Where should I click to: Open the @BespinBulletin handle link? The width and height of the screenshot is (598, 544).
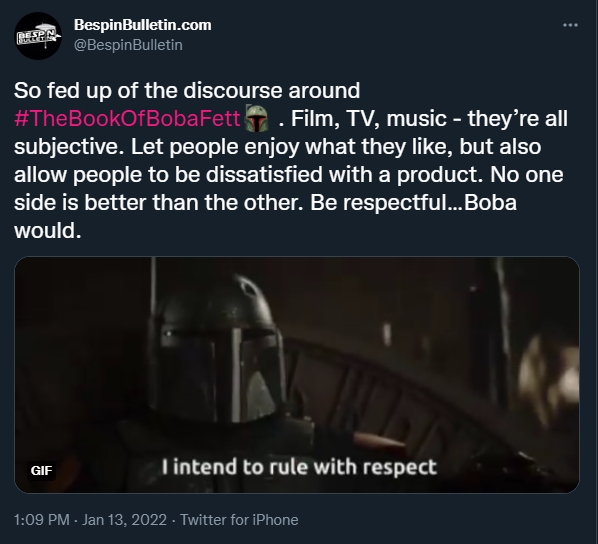pos(128,45)
